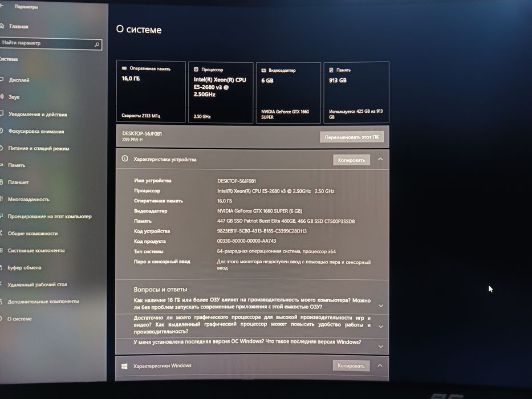The image size is (532, 399).
Task: Click the Видеоадаптер card icon
Action: coord(263,70)
